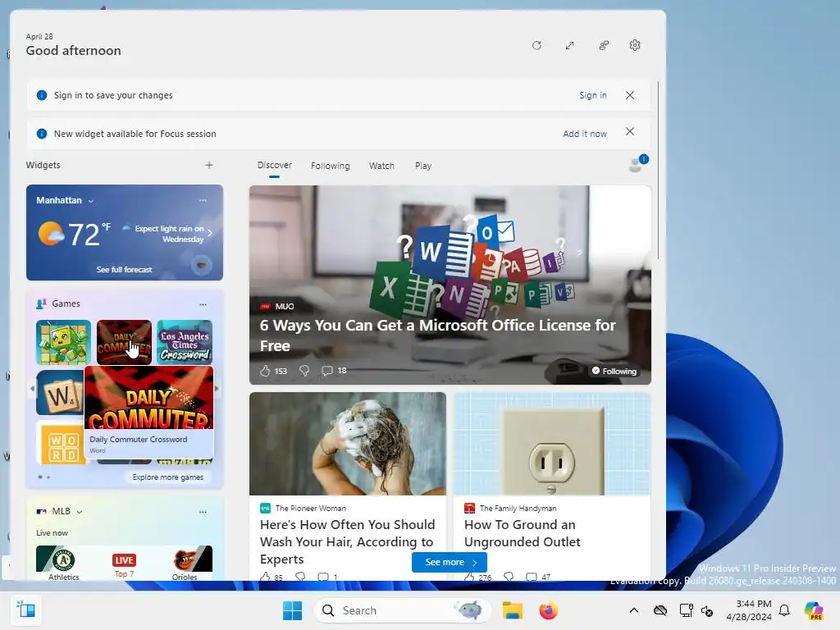Open File Explorer from taskbar
The image size is (840, 630).
click(x=512, y=610)
